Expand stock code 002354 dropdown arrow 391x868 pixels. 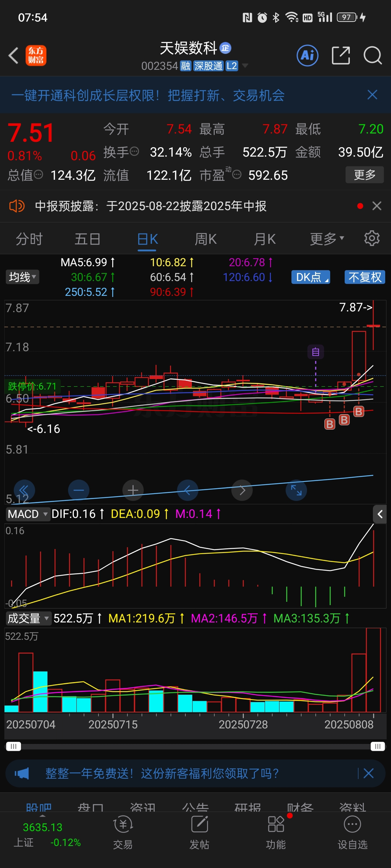coord(245,65)
